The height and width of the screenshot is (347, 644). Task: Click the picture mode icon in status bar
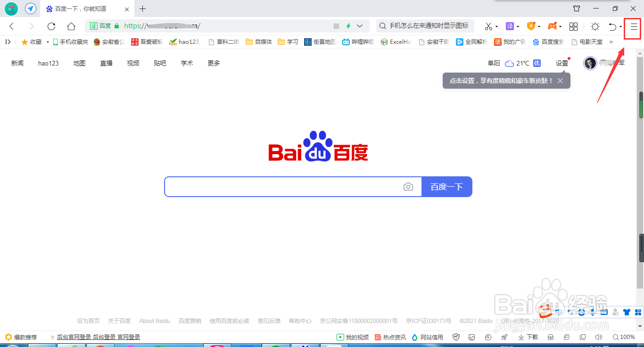tap(472, 337)
